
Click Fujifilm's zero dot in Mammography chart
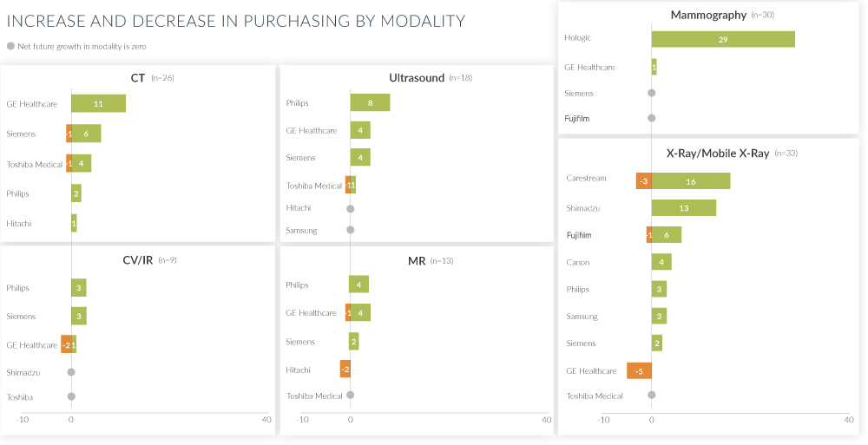coord(652,118)
